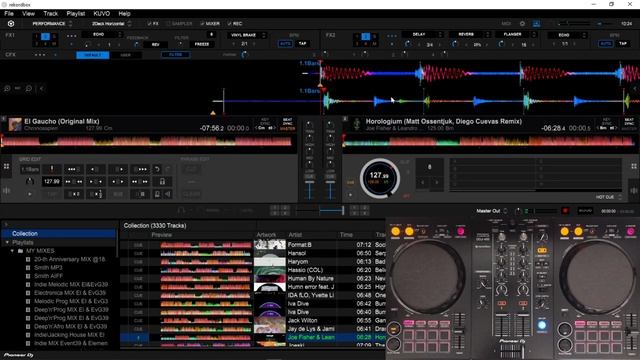Open FX1 ECHO effect dropdown
The image size is (640, 360).
102,35
